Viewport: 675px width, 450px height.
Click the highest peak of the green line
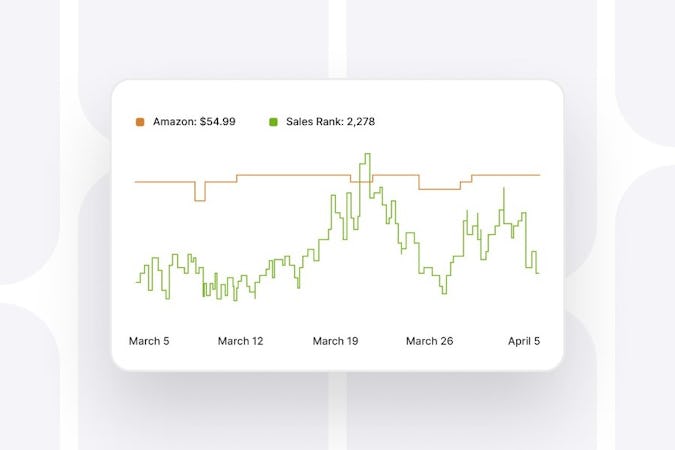pos(368,154)
